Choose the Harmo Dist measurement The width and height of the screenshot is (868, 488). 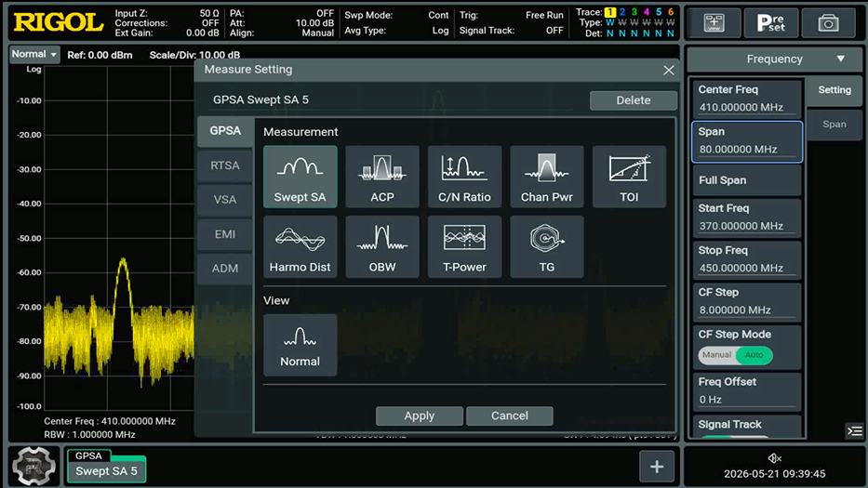tap(300, 246)
